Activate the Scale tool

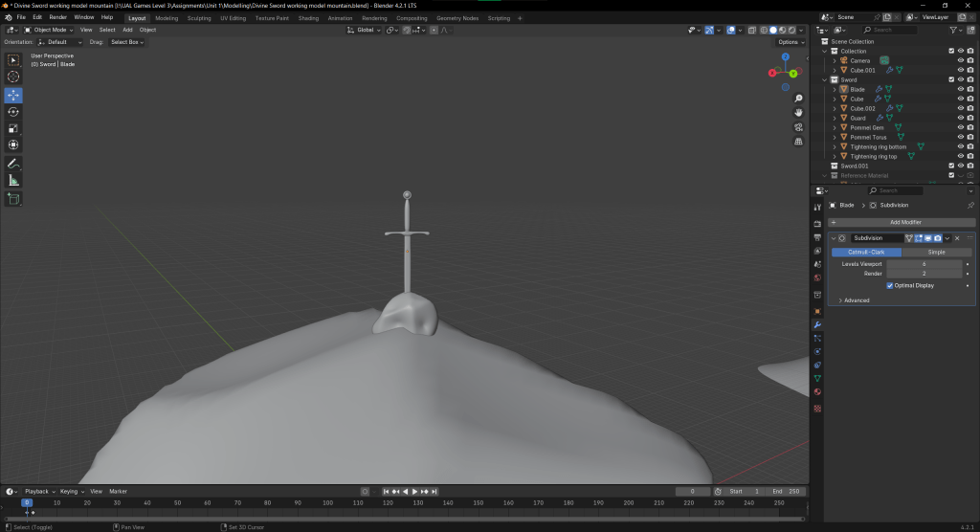[x=13, y=128]
